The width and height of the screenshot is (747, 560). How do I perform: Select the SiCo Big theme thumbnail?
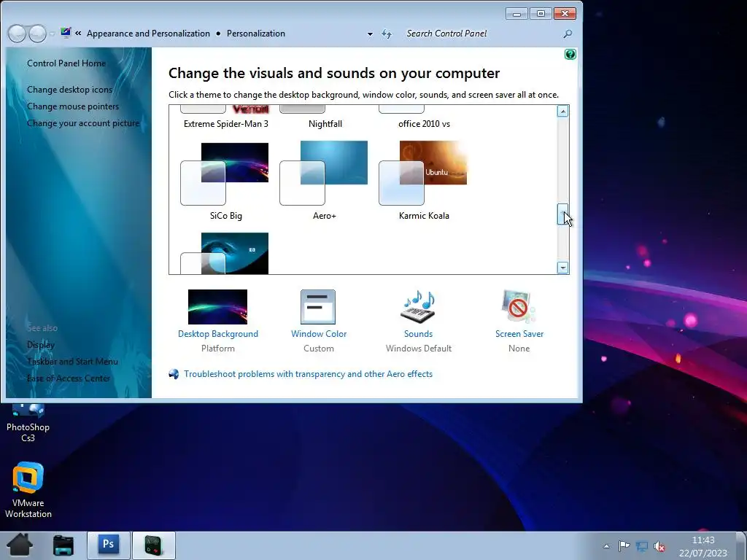click(x=225, y=174)
